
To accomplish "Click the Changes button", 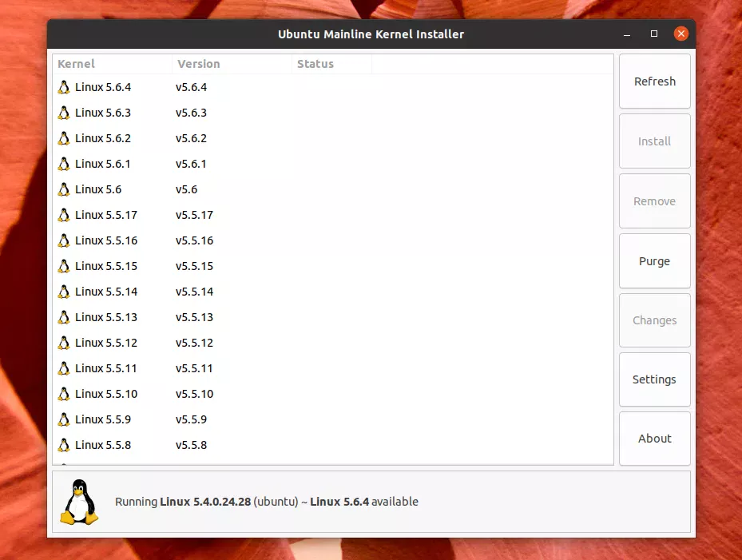I will [654, 320].
